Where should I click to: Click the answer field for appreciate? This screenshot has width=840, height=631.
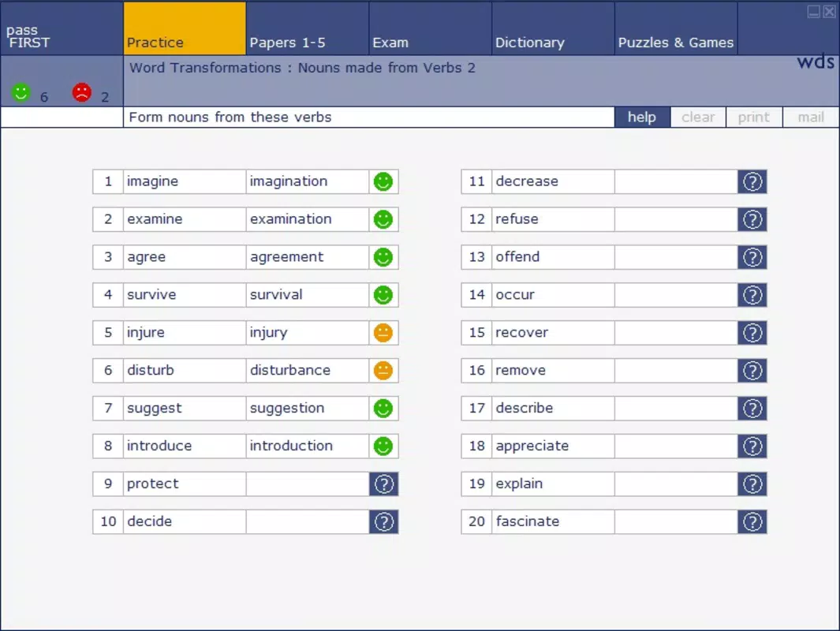[x=676, y=446]
